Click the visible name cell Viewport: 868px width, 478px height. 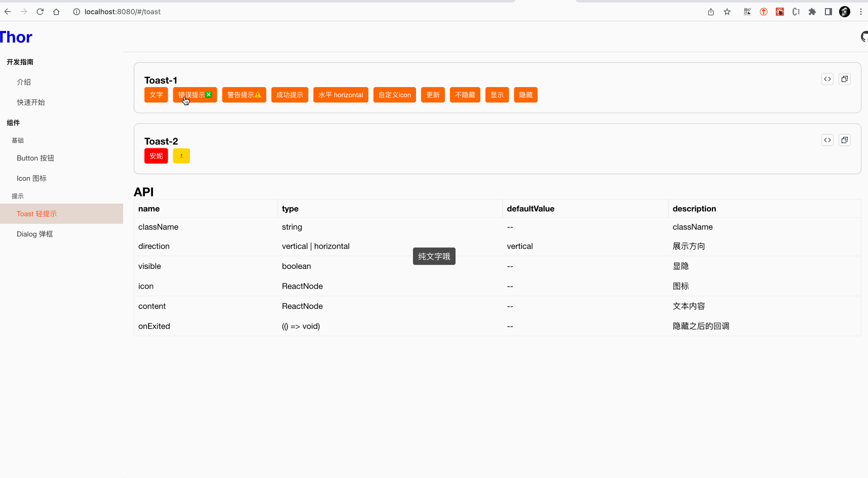click(x=149, y=266)
